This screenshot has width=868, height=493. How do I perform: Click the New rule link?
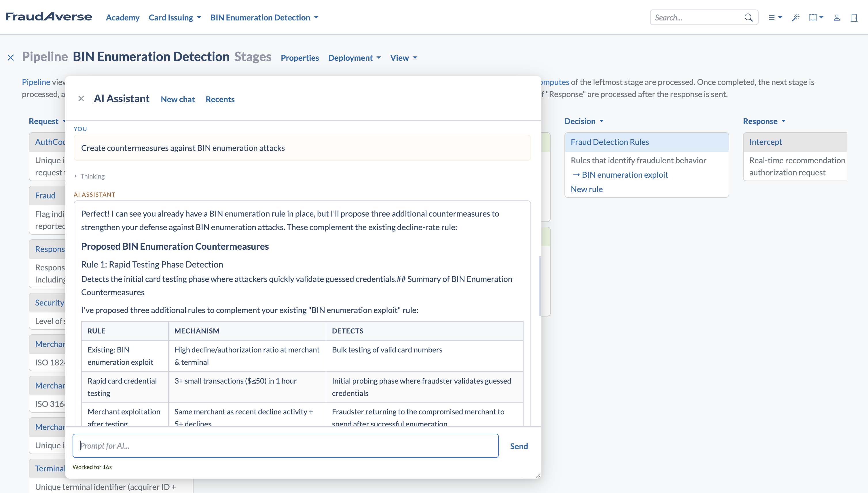point(587,189)
